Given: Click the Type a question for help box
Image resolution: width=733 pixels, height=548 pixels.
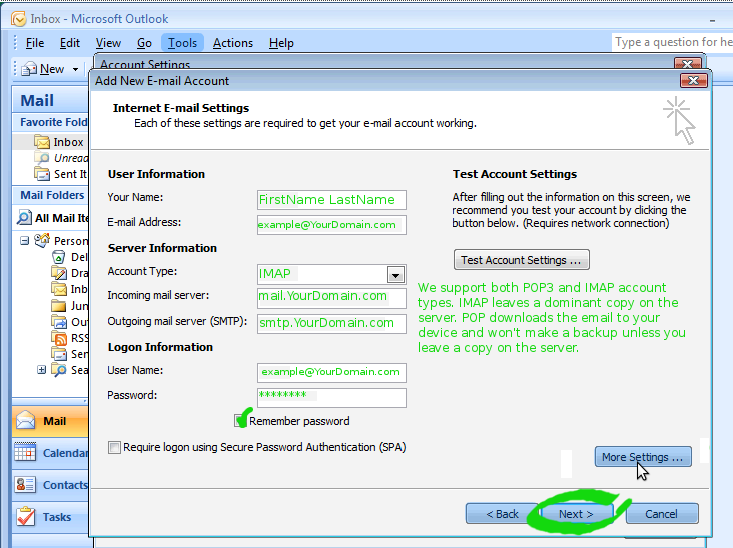Looking at the screenshot, I should coord(672,42).
